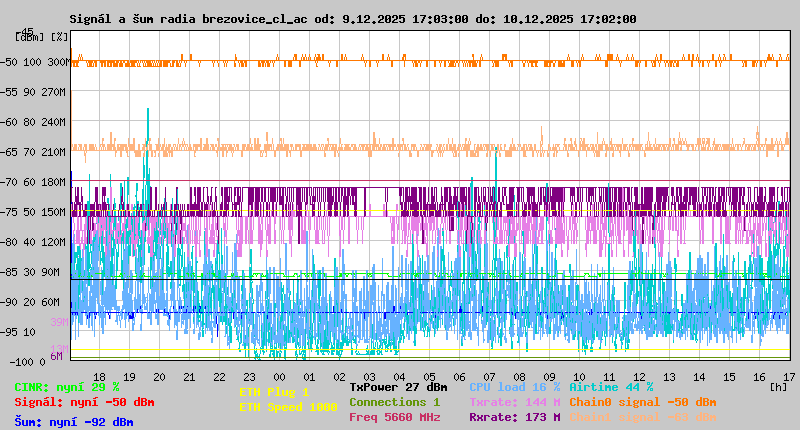This screenshot has width=800, height=430.
Task: Click the -70 60 180M y-axis label
Action: pos(41,181)
